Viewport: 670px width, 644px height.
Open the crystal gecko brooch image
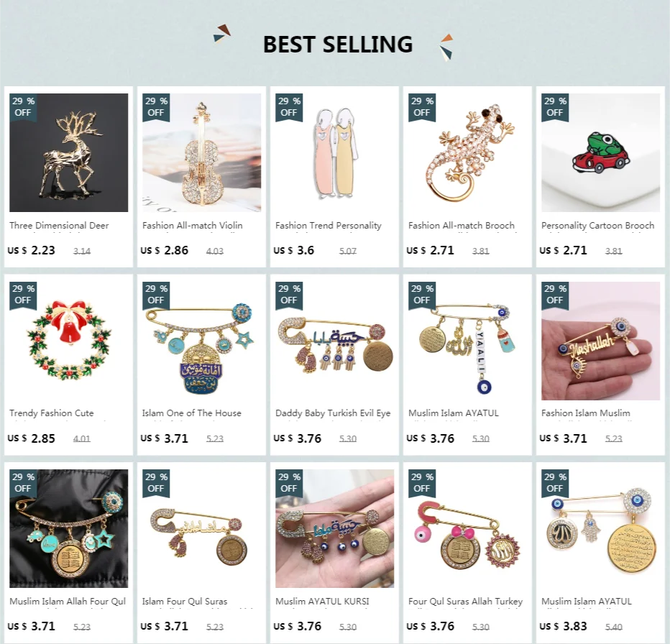[467, 152]
